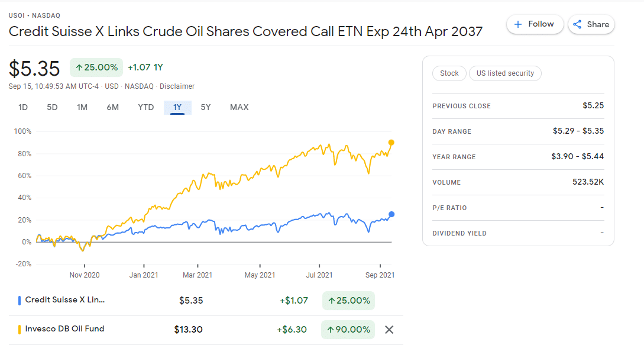Show the MAX chart range

(x=239, y=107)
